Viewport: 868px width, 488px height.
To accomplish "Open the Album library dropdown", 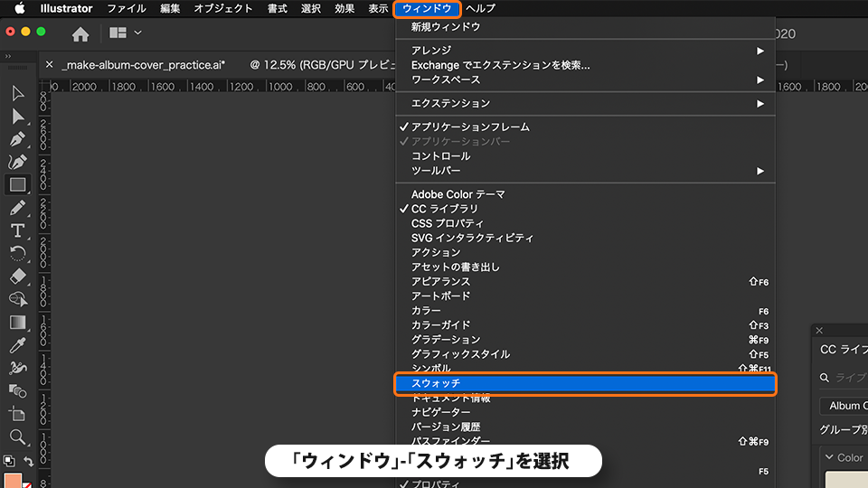I will point(844,406).
